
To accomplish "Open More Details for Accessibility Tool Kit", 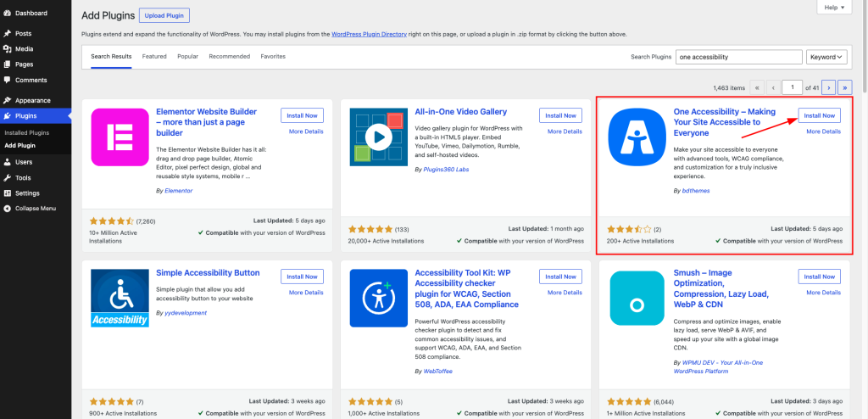I will 565,293.
